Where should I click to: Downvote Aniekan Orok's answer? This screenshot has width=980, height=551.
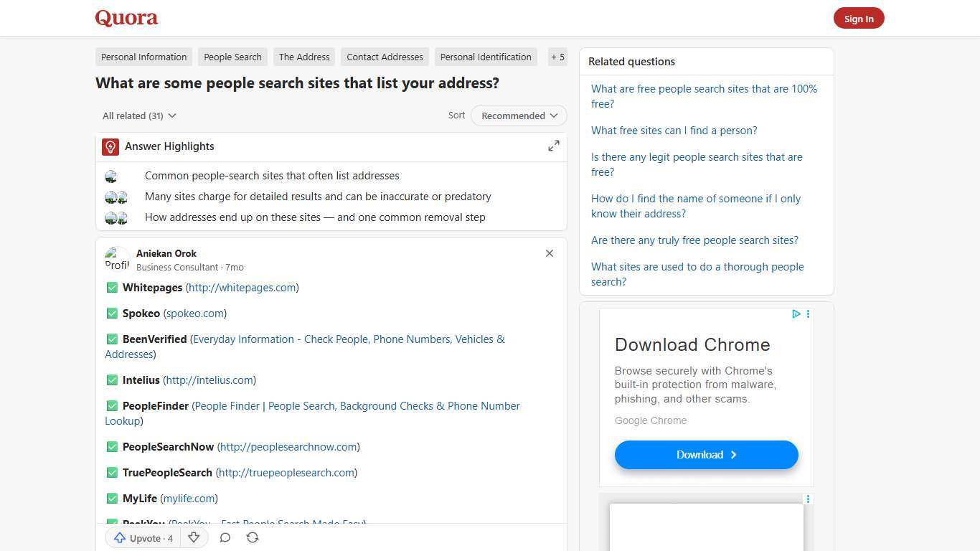point(194,537)
